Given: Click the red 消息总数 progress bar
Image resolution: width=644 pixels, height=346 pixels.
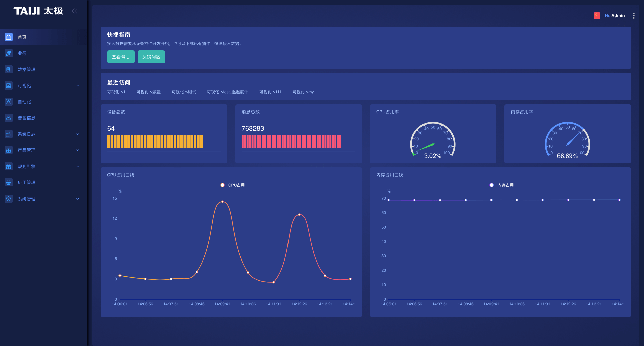Looking at the screenshot, I should point(292,142).
